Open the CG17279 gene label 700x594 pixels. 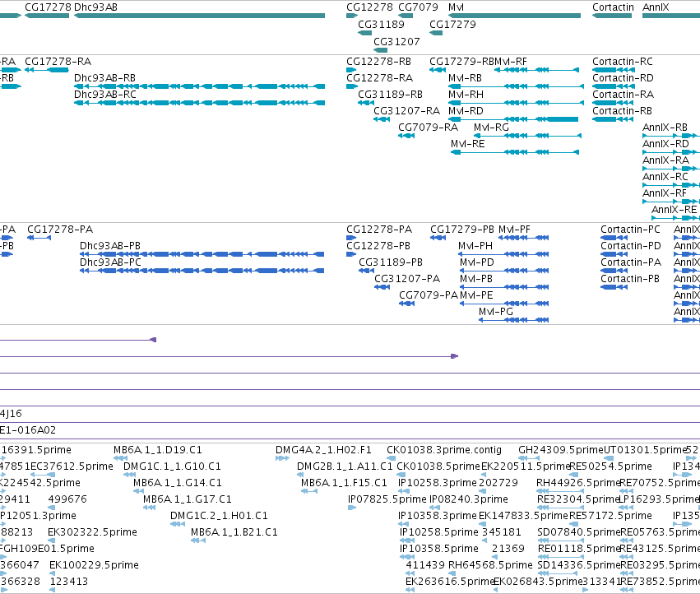452,25
